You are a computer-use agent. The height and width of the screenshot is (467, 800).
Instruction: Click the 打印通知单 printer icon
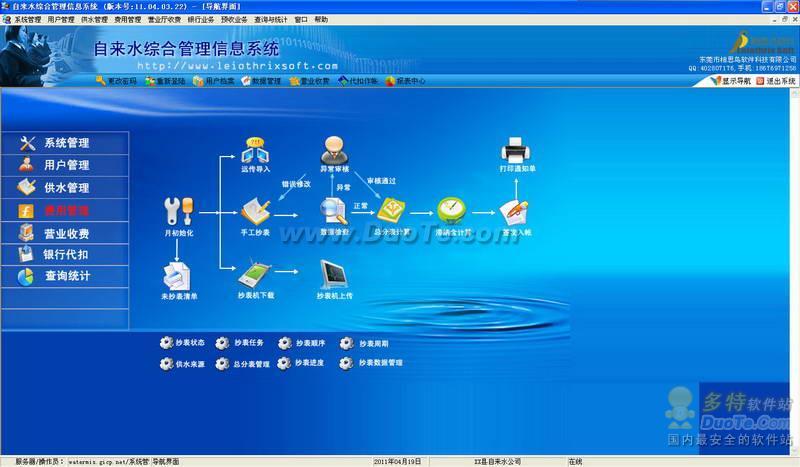click(x=516, y=150)
